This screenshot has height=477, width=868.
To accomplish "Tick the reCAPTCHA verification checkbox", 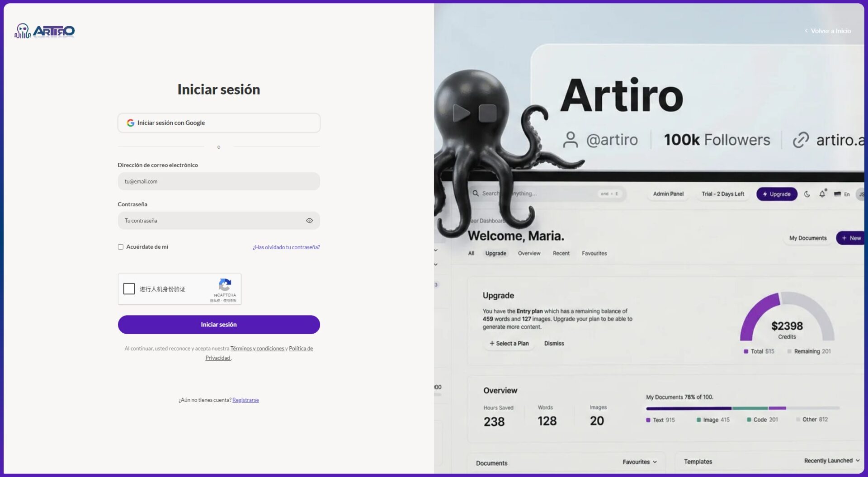I will click(129, 288).
